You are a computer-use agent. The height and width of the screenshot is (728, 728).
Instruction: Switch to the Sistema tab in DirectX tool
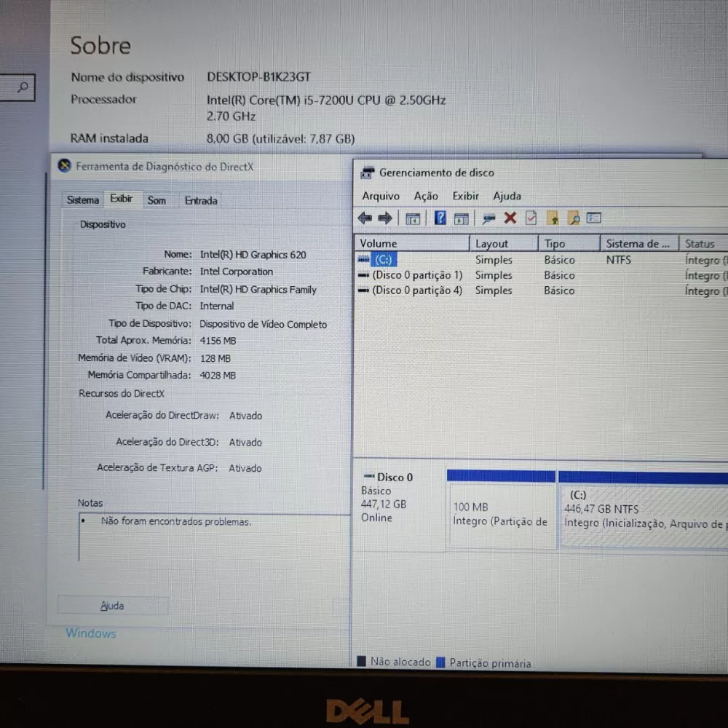(x=83, y=199)
